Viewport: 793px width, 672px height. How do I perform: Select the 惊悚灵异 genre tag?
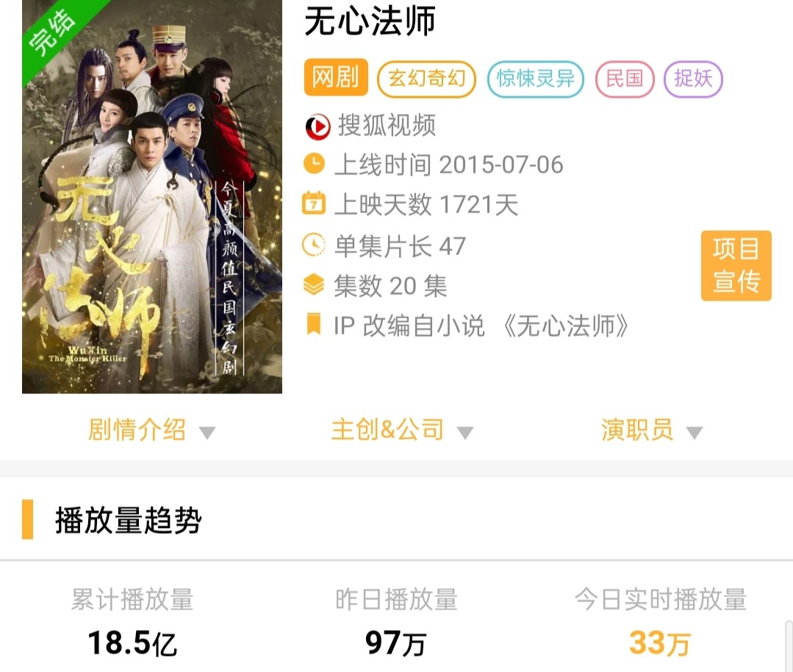tap(536, 79)
